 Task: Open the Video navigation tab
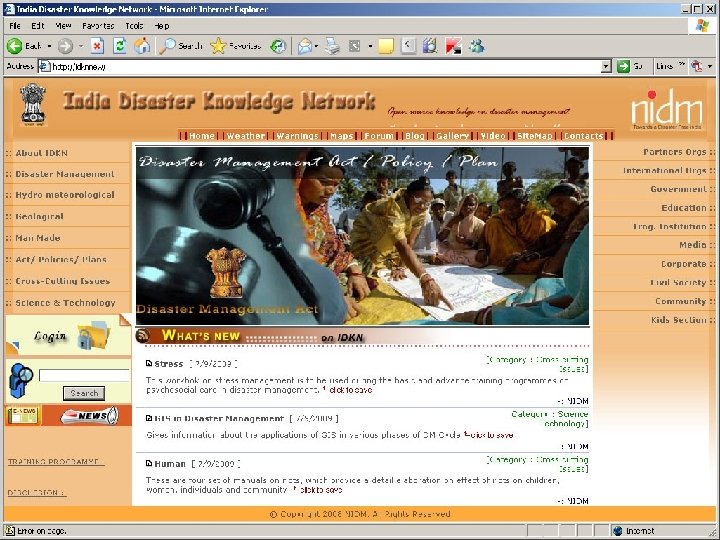(493, 135)
